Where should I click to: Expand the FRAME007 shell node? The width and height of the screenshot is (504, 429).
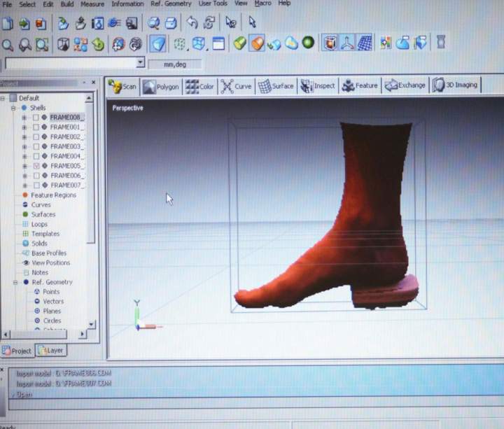25,185
